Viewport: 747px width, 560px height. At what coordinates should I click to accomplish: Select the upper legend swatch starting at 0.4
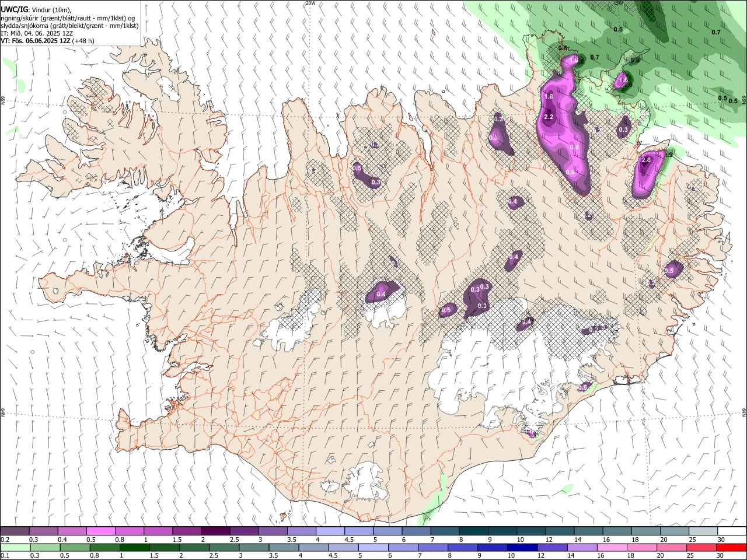click(x=72, y=531)
